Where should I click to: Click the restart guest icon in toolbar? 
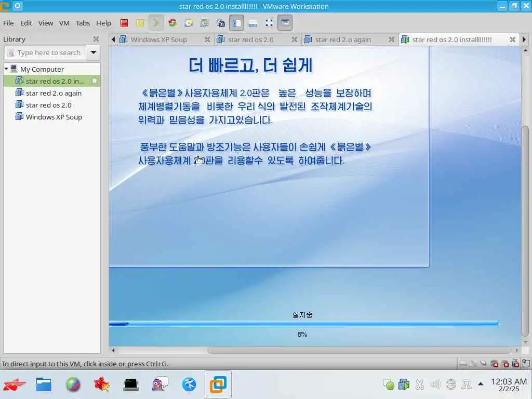[x=172, y=23]
